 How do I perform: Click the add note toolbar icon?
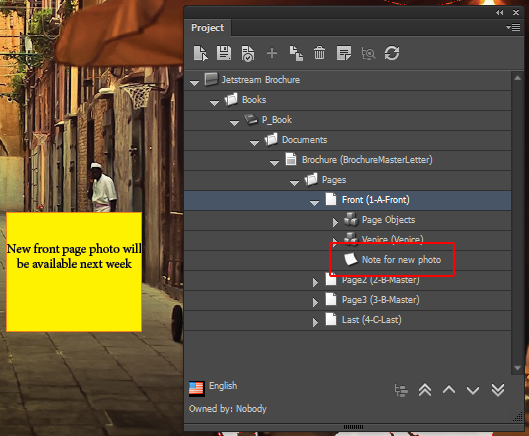point(344,53)
